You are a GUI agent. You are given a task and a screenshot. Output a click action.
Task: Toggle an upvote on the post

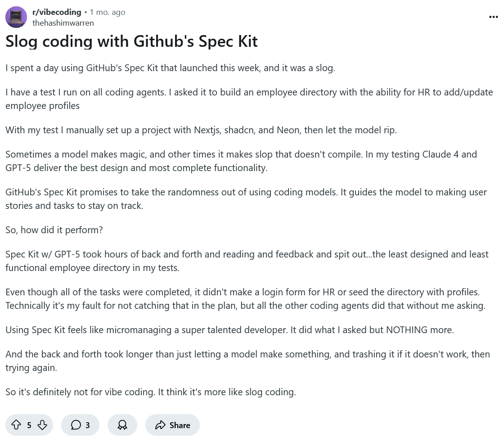point(17,424)
